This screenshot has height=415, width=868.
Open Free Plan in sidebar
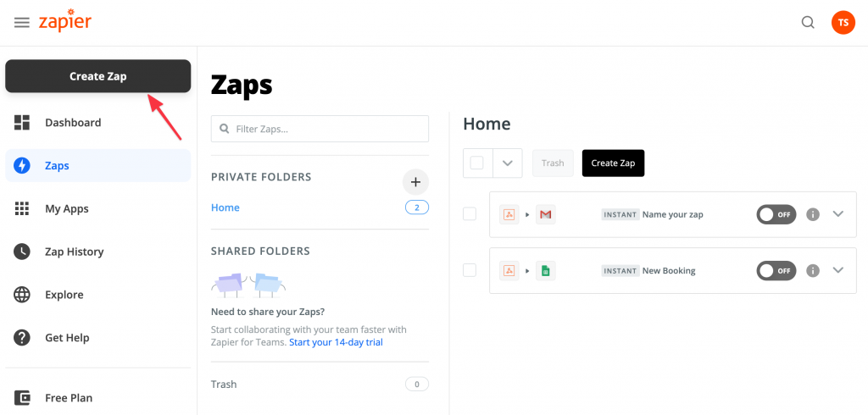click(98, 398)
